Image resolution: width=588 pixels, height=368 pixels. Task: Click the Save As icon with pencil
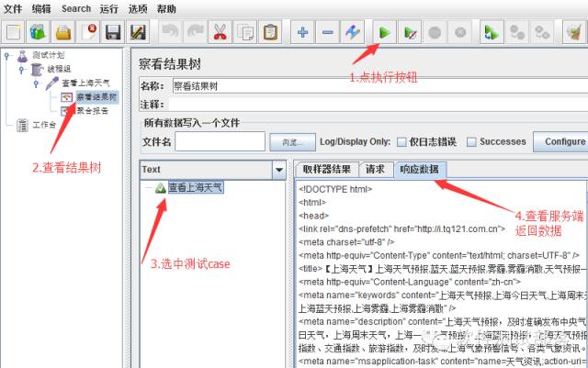138,32
